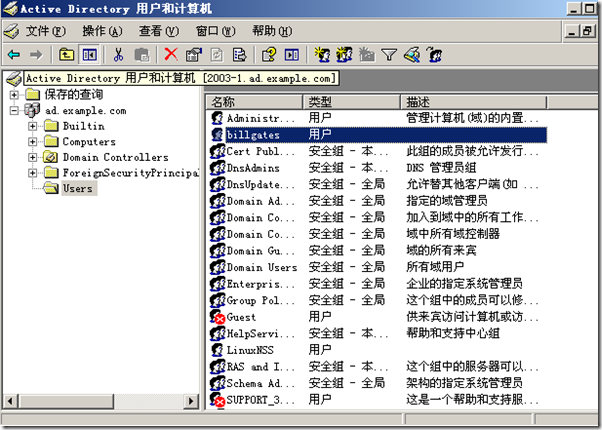
Task: Select the Domain Ad... group row
Action: pos(378,201)
